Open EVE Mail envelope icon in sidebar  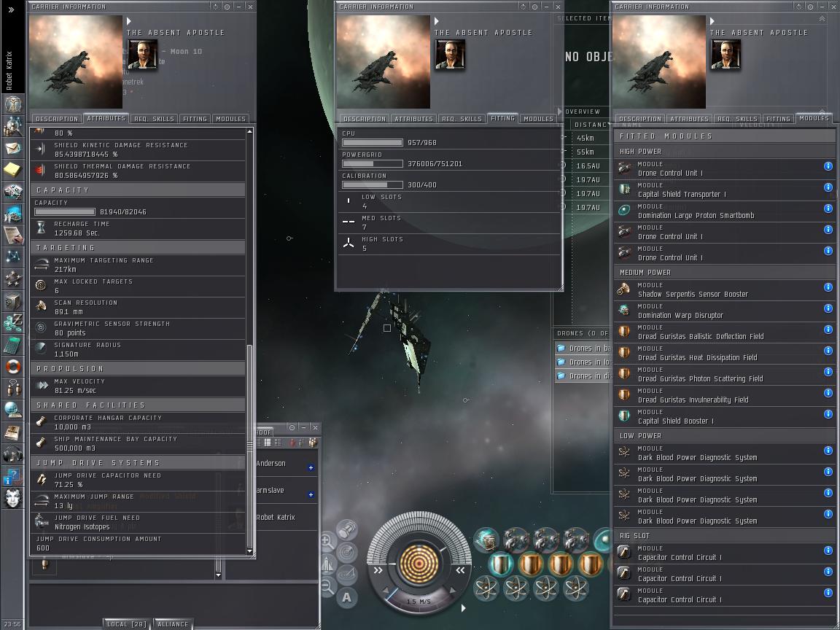[12, 149]
